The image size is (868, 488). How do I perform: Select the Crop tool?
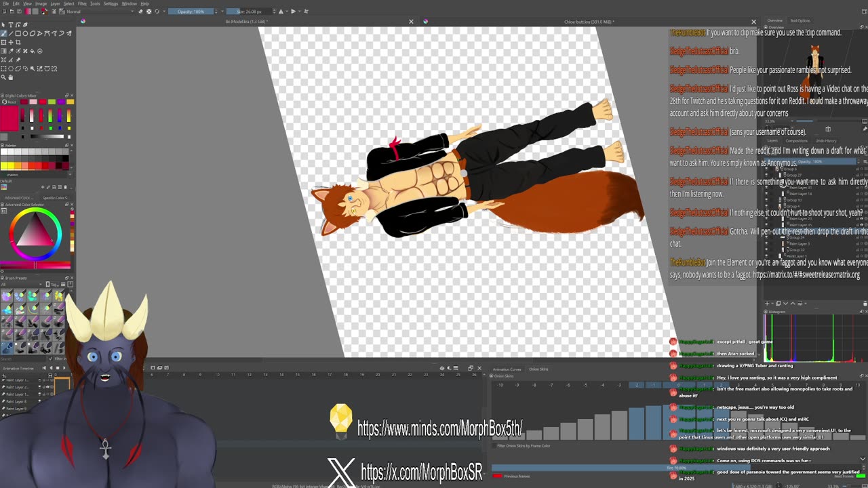[x=18, y=42]
